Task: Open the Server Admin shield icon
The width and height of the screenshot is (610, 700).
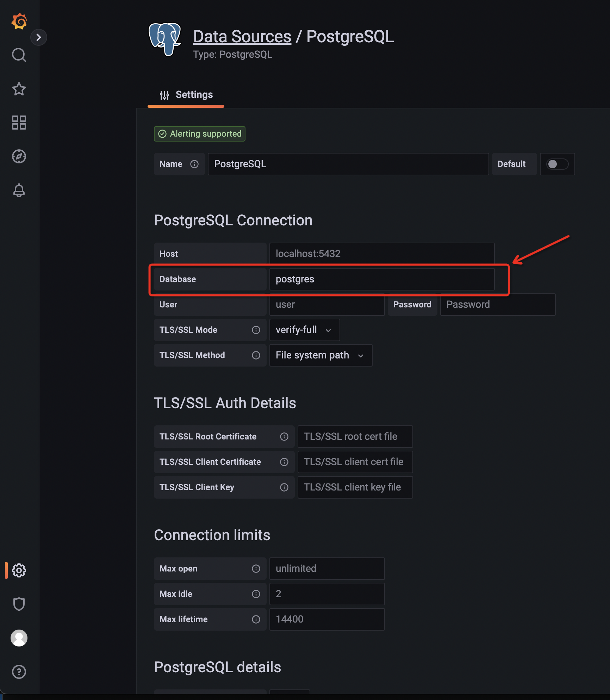Action: pos(19,604)
